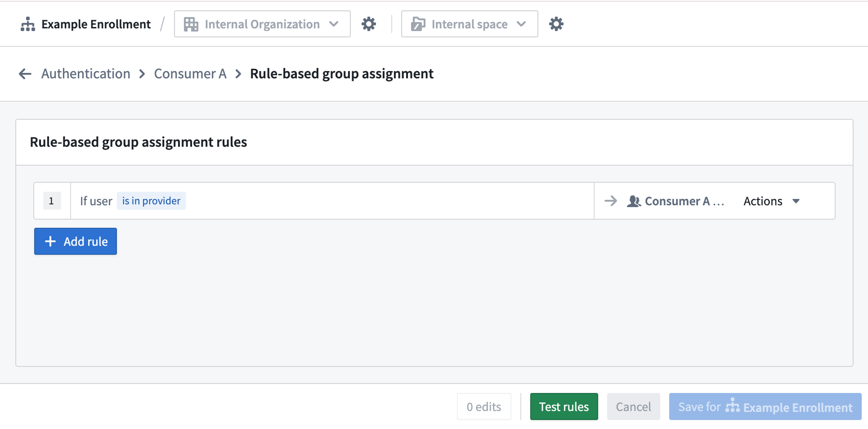Expand the Internal space dropdown
The height and width of the screenshot is (429, 868).
[521, 24]
